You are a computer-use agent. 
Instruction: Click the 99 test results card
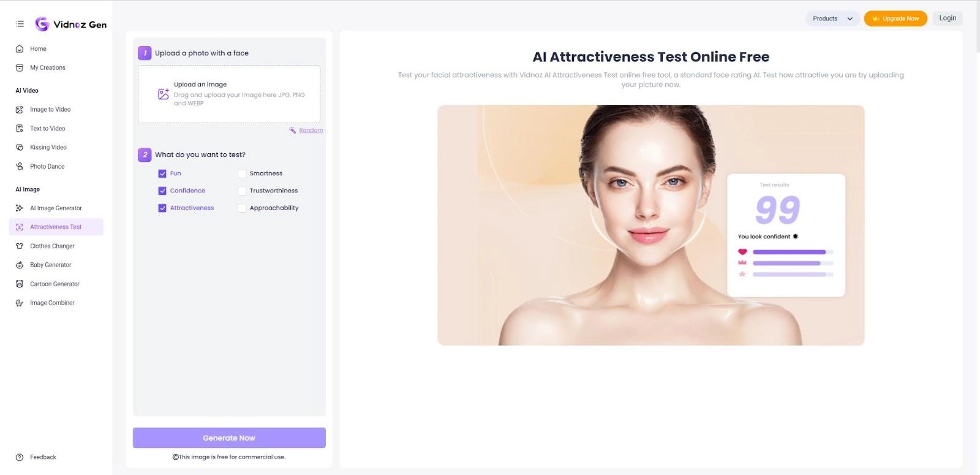click(786, 235)
